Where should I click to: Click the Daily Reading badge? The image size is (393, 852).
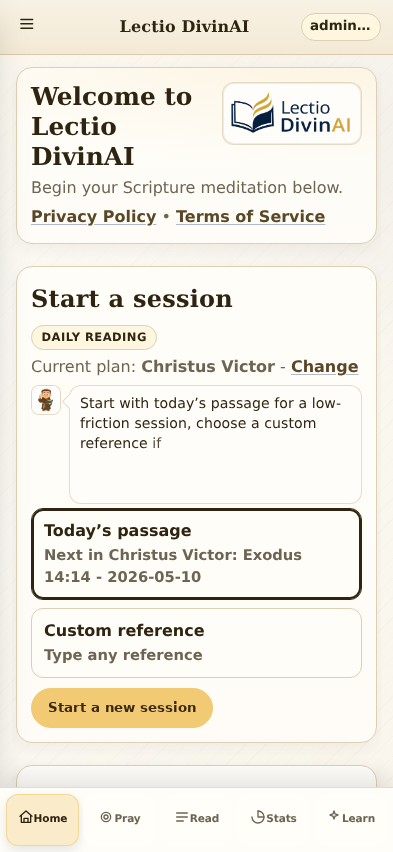(x=94, y=337)
